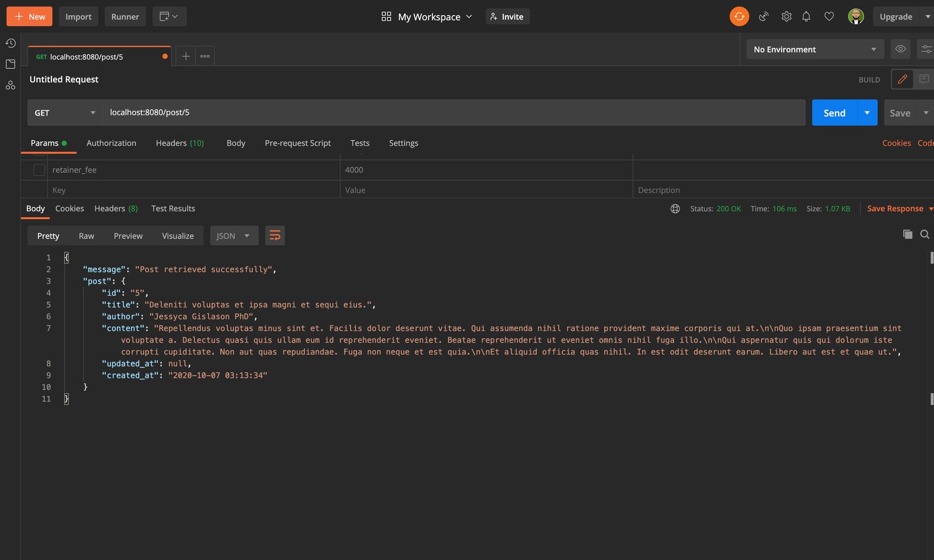The width and height of the screenshot is (934, 560).
Task: Open the History sidebar icon
Action: tap(11, 43)
